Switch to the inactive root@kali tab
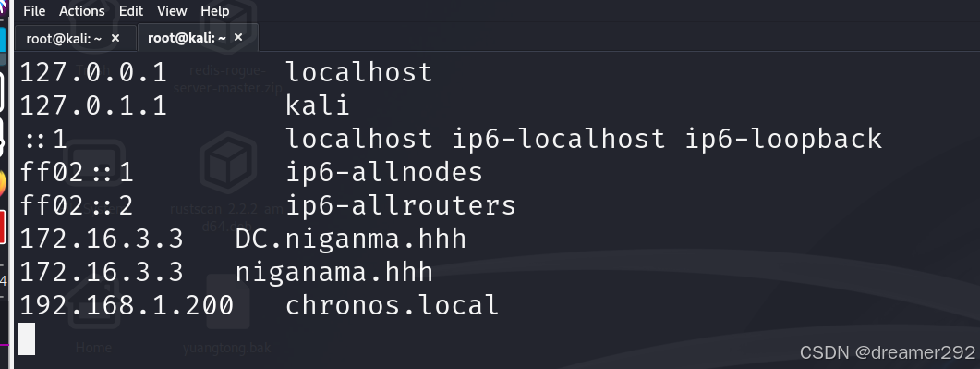 pyautogui.click(x=64, y=38)
